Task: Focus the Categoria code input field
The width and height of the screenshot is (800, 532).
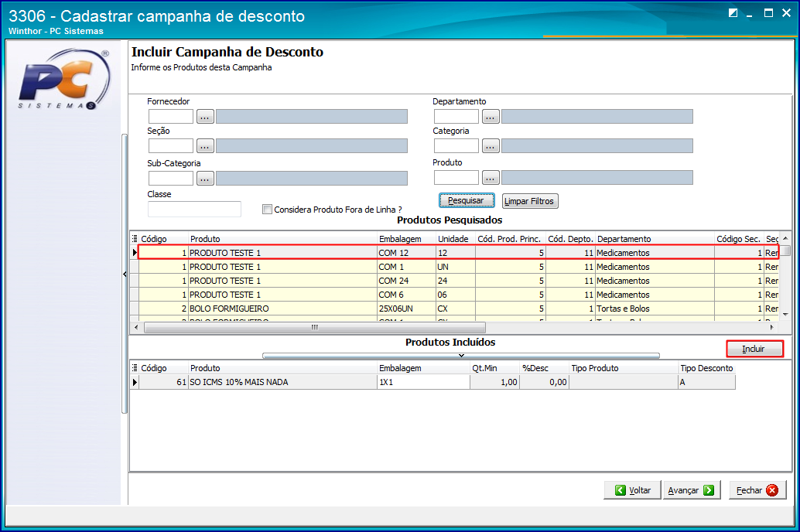Action: [456, 146]
